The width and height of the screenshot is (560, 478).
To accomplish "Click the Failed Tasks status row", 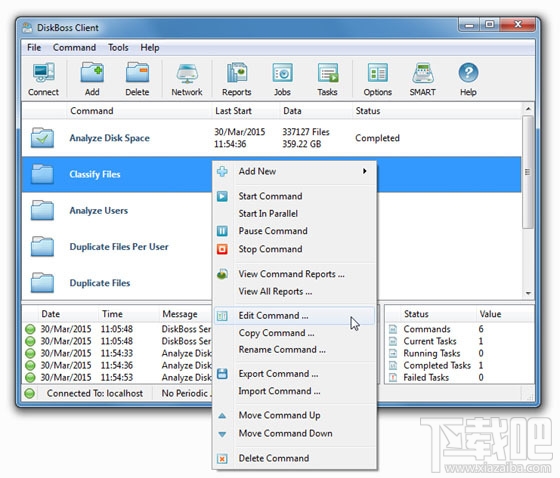I will pos(460,378).
